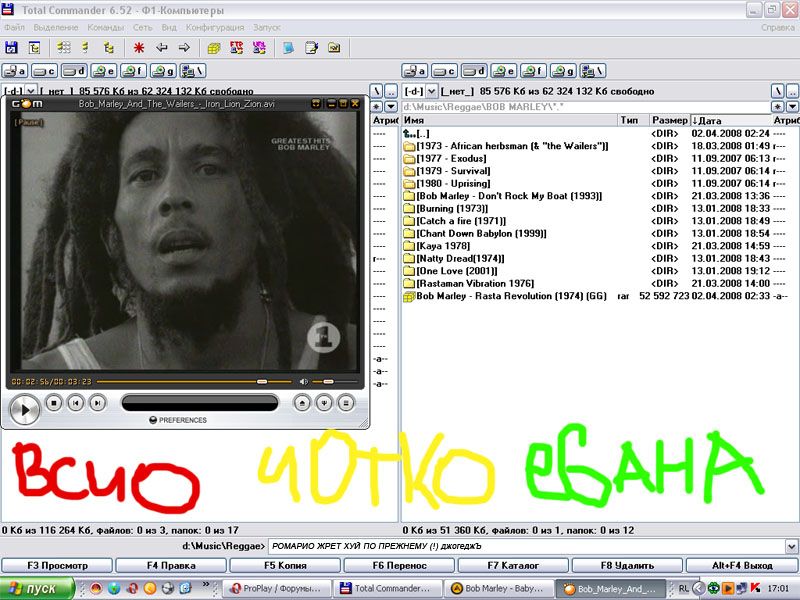
Task: Click F7 Каталог button
Action: click(x=514, y=566)
